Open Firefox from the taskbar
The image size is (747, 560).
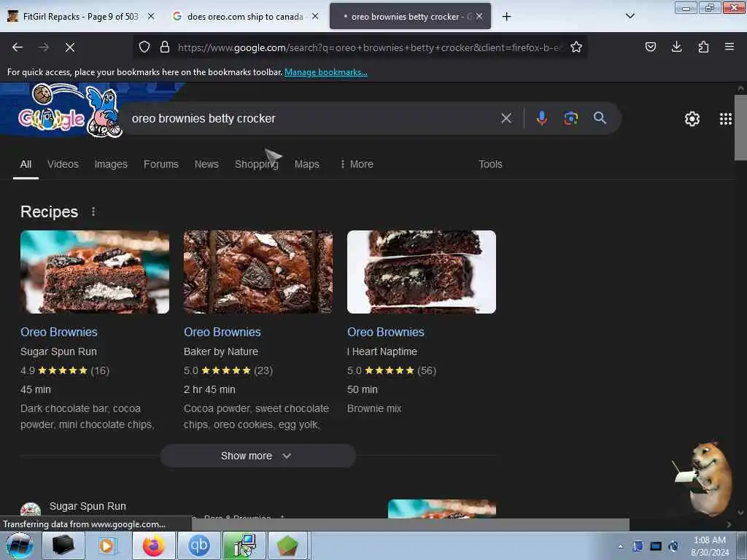153,545
